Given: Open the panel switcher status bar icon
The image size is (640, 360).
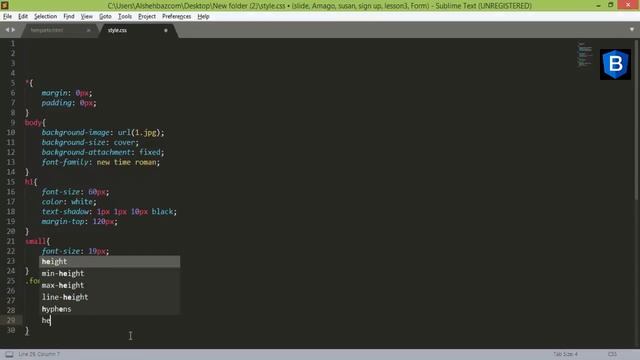Looking at the screenshot, I should pyautogui.click(x=9, y=354).
